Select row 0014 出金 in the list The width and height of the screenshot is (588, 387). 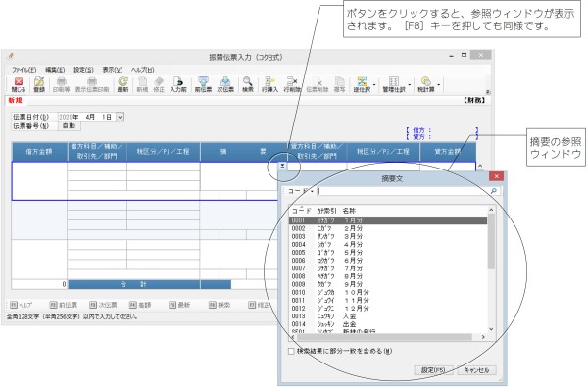click(x=388, y=324)
